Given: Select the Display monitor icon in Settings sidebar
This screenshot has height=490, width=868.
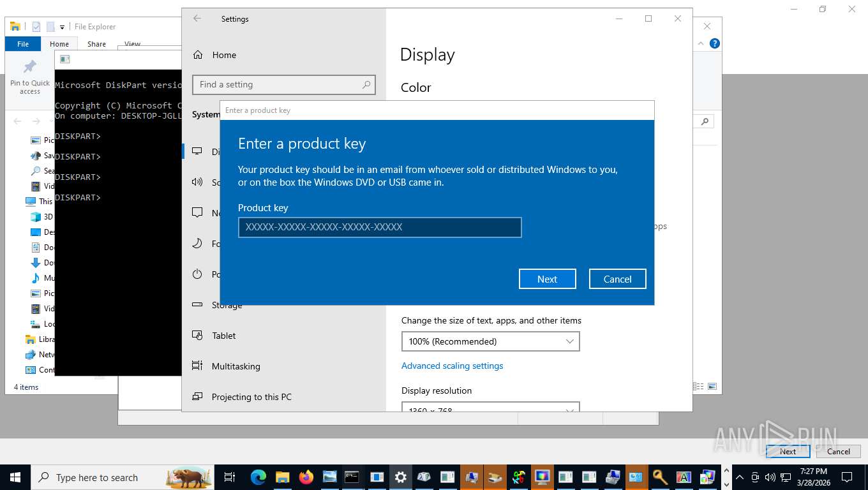Looking at the screenshot, I should click(x=197, y=151).
